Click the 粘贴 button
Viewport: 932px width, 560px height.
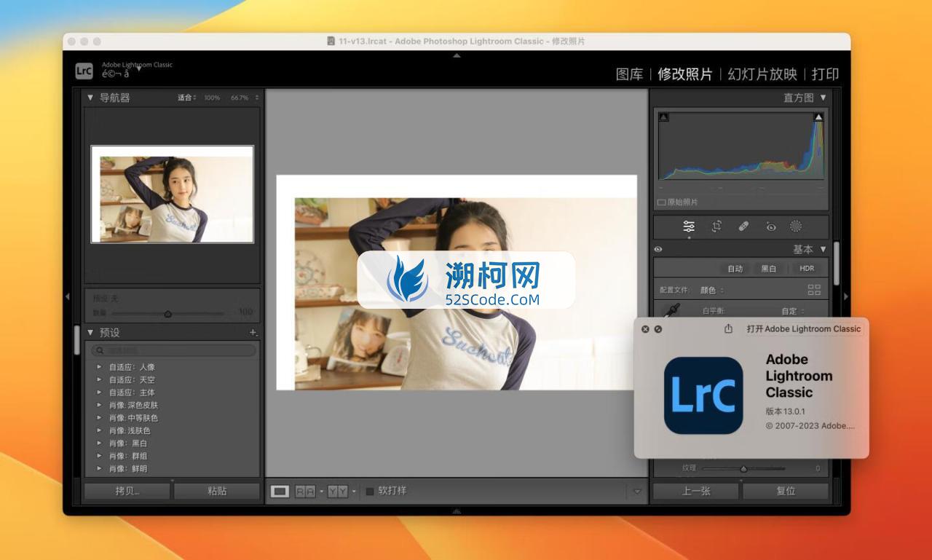tap(217, 491)
